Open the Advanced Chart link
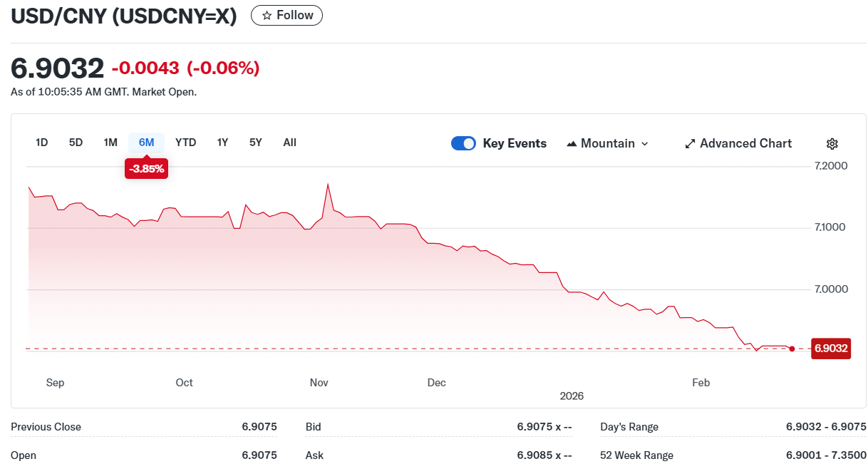The height and width of the screenshot is (464, 868). [745, 144]
